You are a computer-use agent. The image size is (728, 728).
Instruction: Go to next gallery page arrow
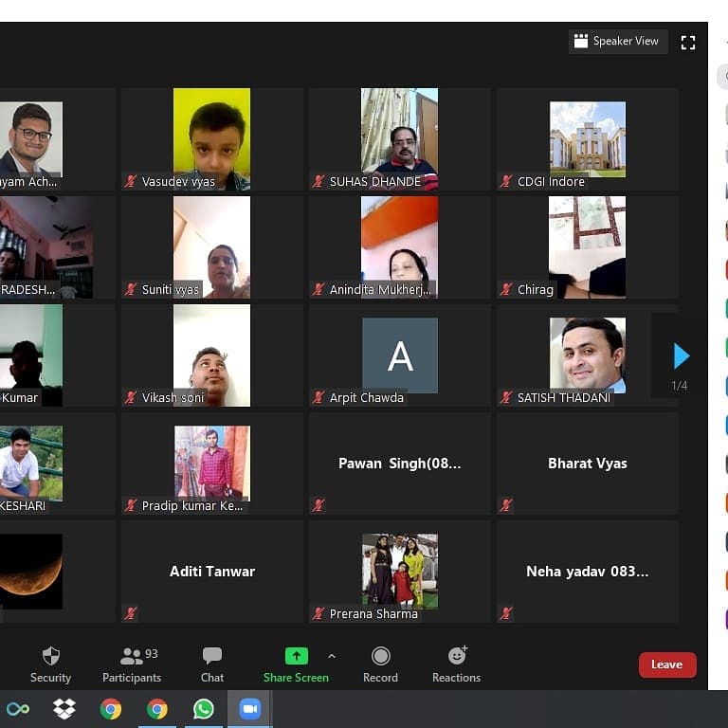click(x=682, y=356)
